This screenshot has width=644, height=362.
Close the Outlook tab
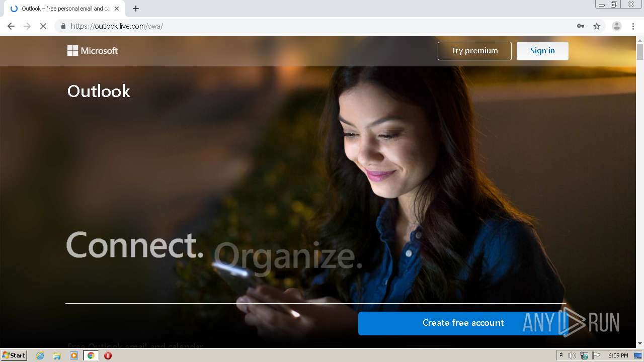click(x=117, y=9)
